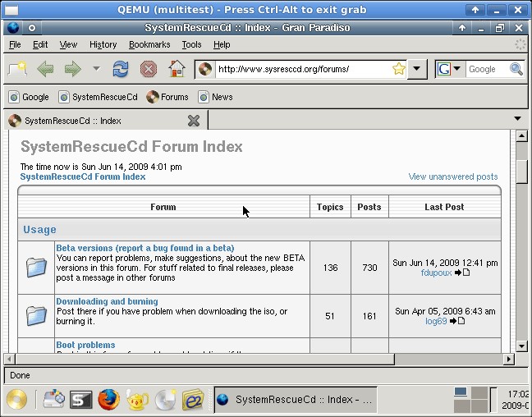Image resolution: width=532 pixels, height=417 pixels.
Task: Open the search engine selector dropdown
Action: coord(448,69)
